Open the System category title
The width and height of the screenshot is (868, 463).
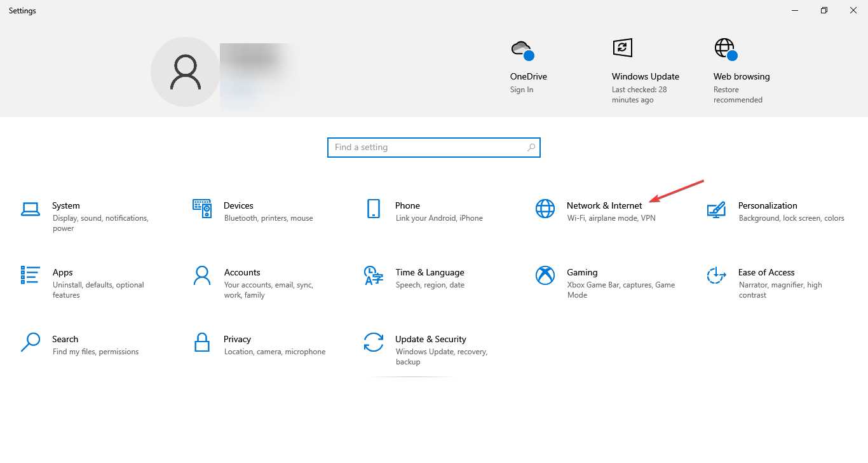66,205
